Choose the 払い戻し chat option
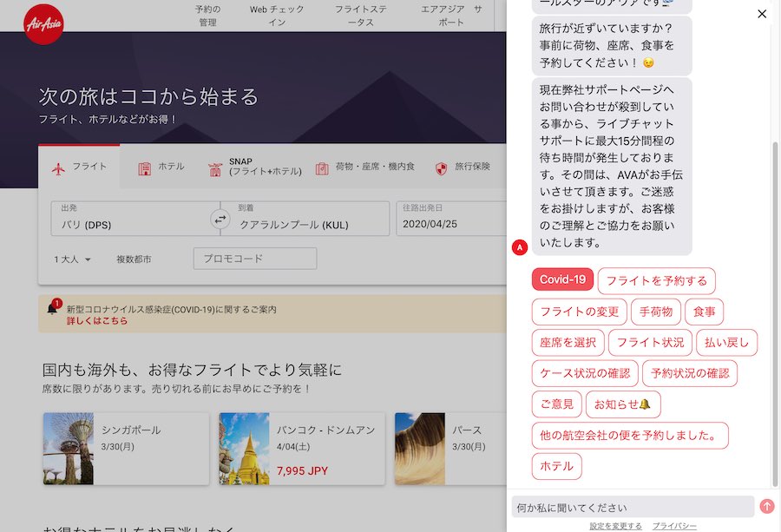 [726, 343]
